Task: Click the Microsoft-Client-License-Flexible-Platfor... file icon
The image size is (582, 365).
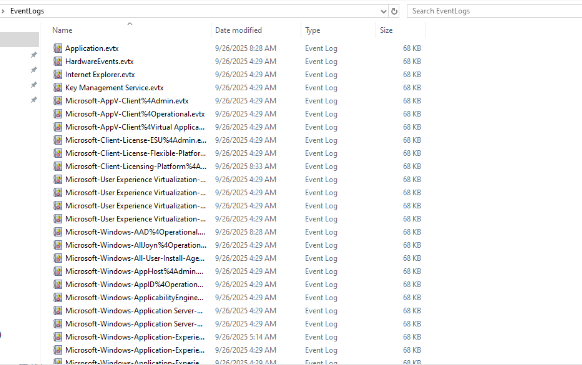Action: point(58,153)
